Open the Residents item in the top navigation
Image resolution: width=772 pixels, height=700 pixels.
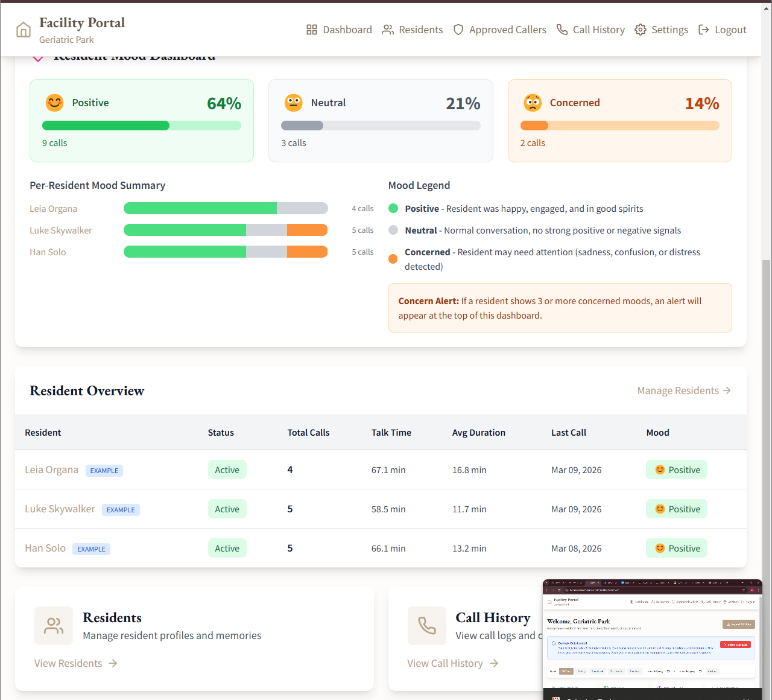click(420, 29)
